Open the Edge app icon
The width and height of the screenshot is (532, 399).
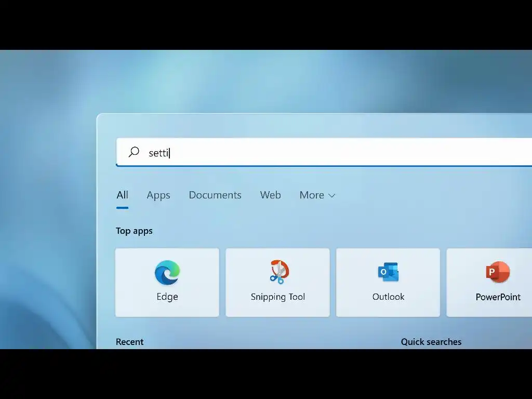coord(167,272)
